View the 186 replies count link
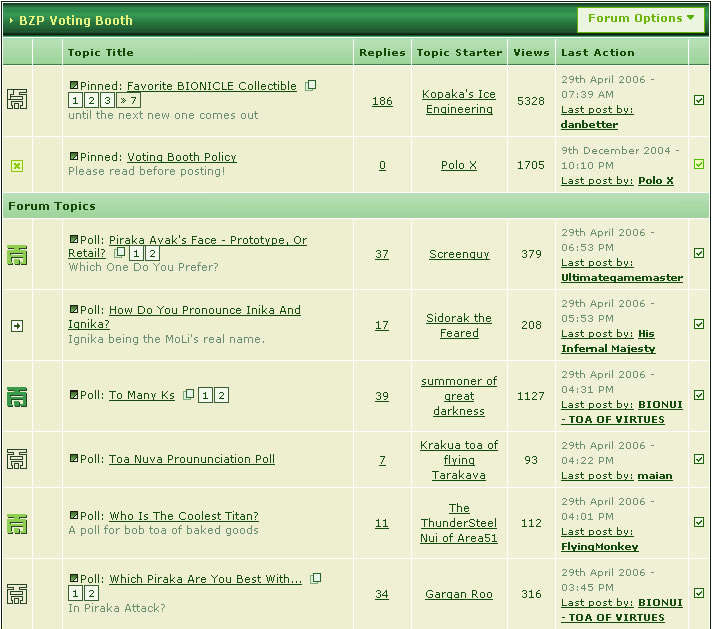The width and height of the screenshot is (712, 629). coord(382,101)
